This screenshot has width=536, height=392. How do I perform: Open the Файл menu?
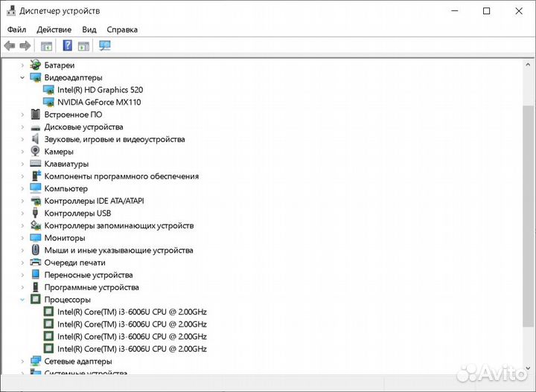[16, 30]
